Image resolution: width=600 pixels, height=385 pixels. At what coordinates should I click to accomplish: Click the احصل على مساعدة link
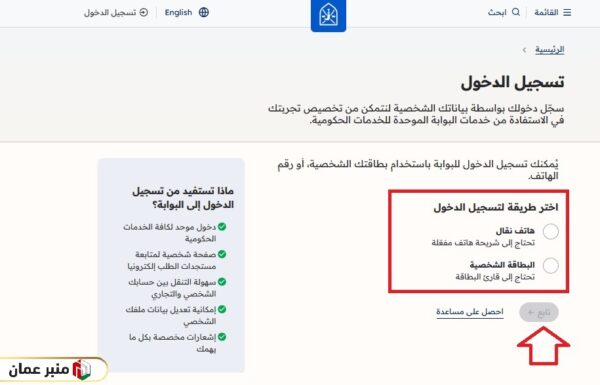click(x=470, y=312)
